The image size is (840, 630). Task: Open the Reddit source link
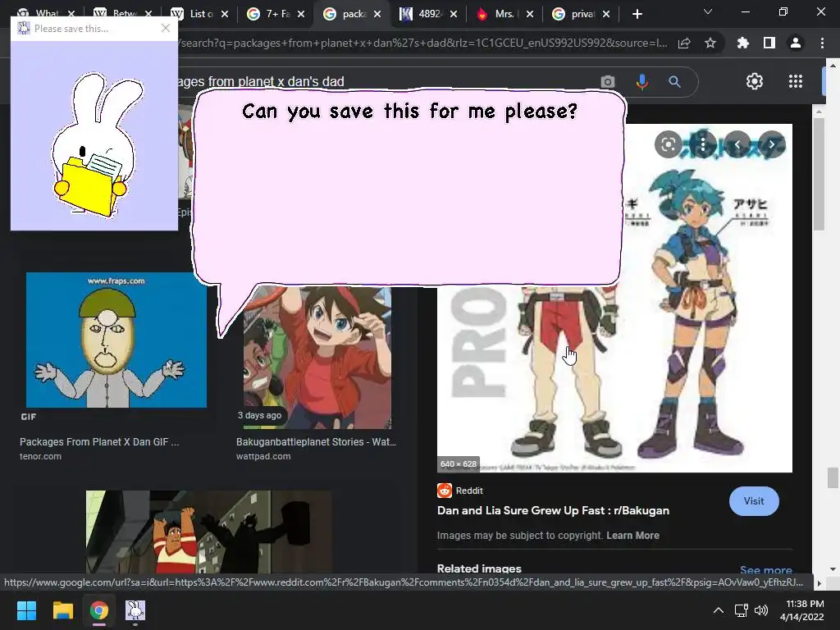coord(460,491)
